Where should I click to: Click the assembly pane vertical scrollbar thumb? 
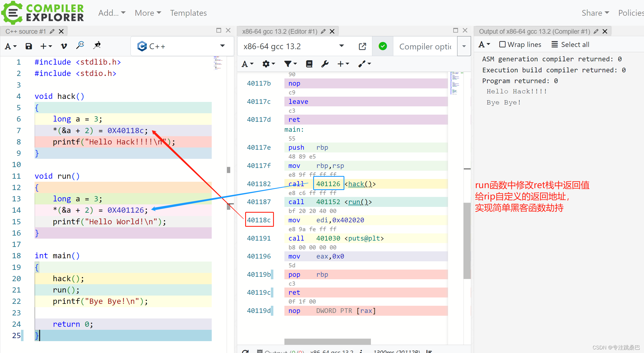pyautogui.click(x=467, y=240)
